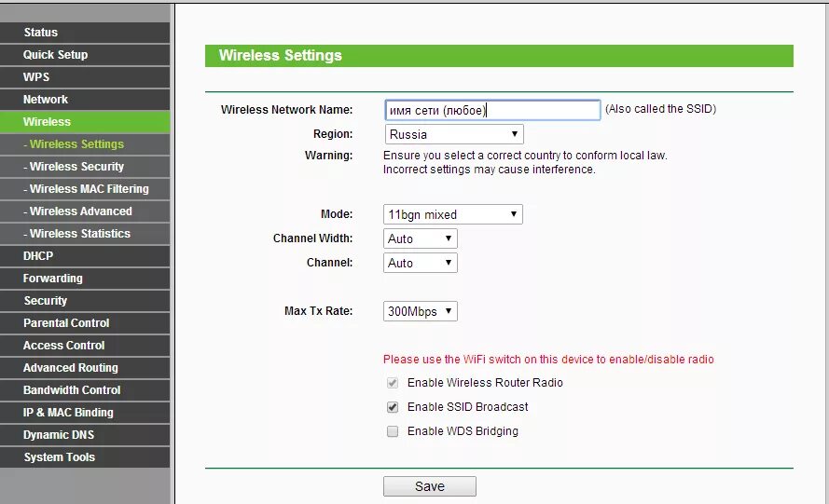The image size is (829, 504).
Task: Click the 'Wireless Settings' green header text
Action: [x=280, y=56]
